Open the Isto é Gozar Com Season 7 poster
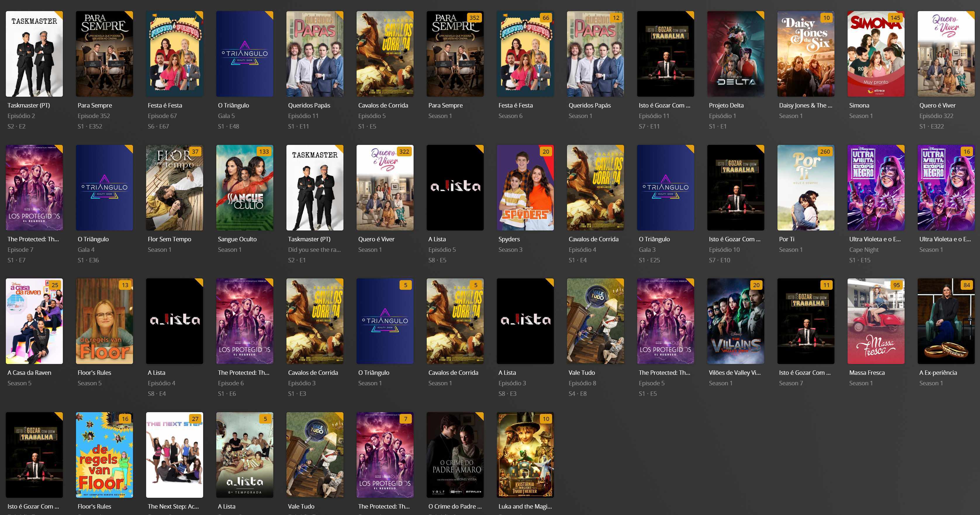This screenshot has height=515, width=980. [806, 321]
